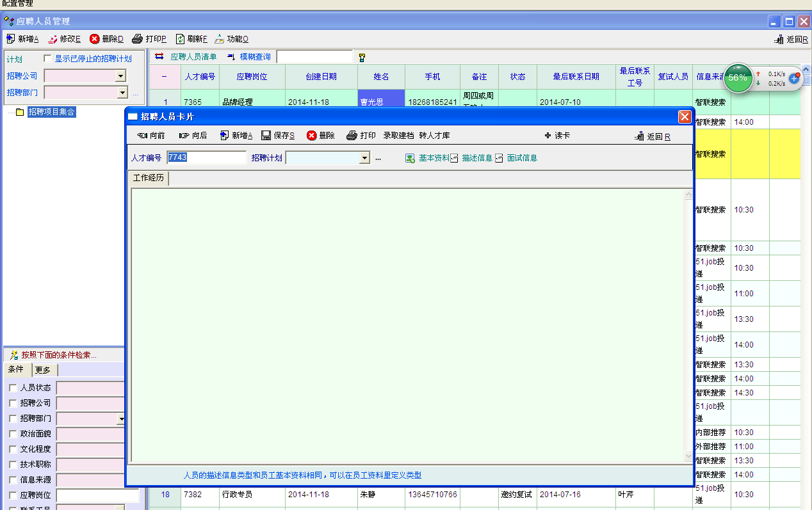
Task: Click the 修改 edit icon in main toolbar
Action: coord(53,39)
